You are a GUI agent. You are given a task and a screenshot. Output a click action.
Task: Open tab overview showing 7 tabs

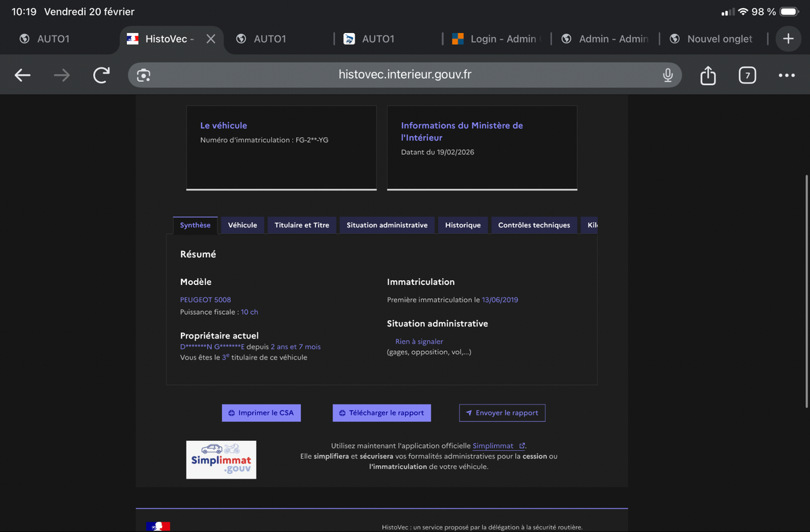(x=747, y=76)
